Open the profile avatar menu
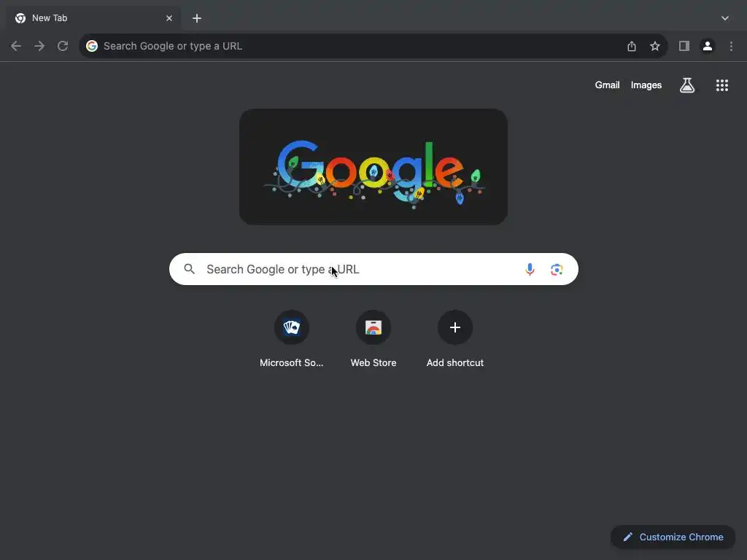This screenshot has width=747, height=560. tap(708, 46)
